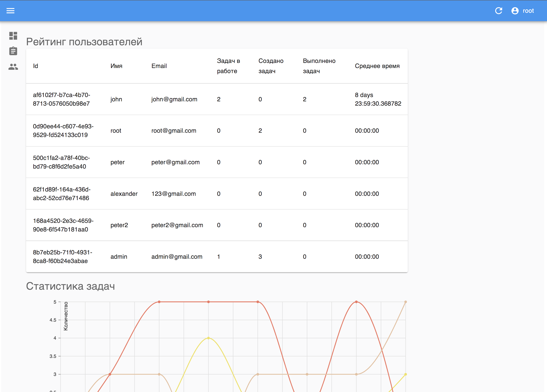Screen dimensions: 547x392
Task: Select the peter name cell
Action: coord(117,162)
